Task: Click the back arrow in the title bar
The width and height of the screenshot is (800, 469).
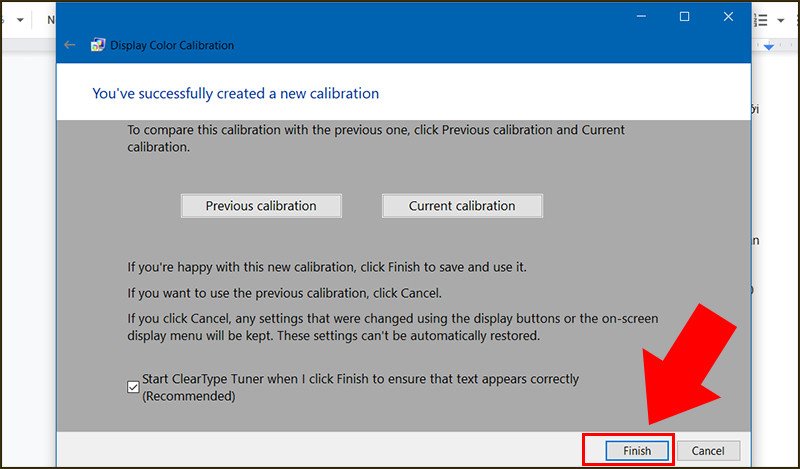Action: click(69, 45)
